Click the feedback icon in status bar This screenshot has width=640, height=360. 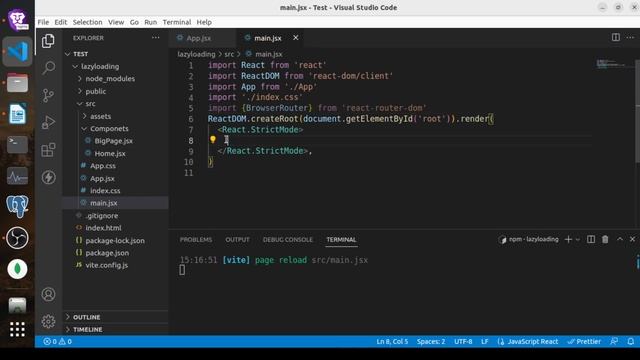[614, 341]
